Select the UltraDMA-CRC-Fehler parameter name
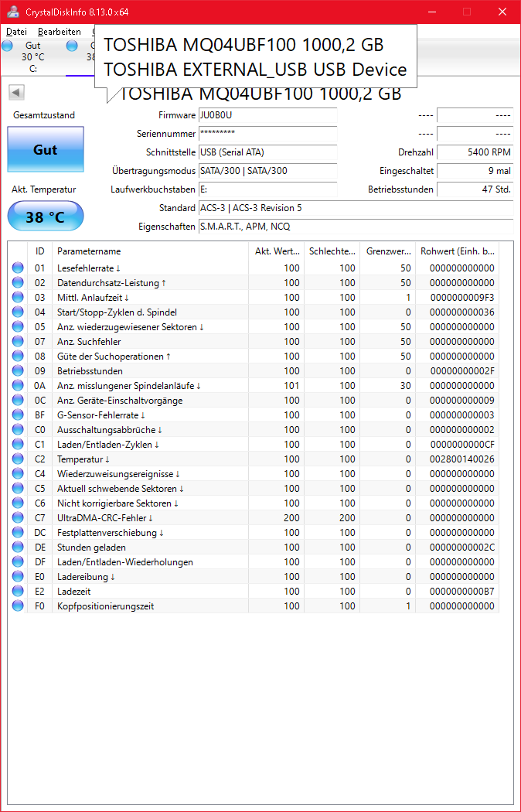The width and height of the screenshot is (521, 812). [105, 517]
